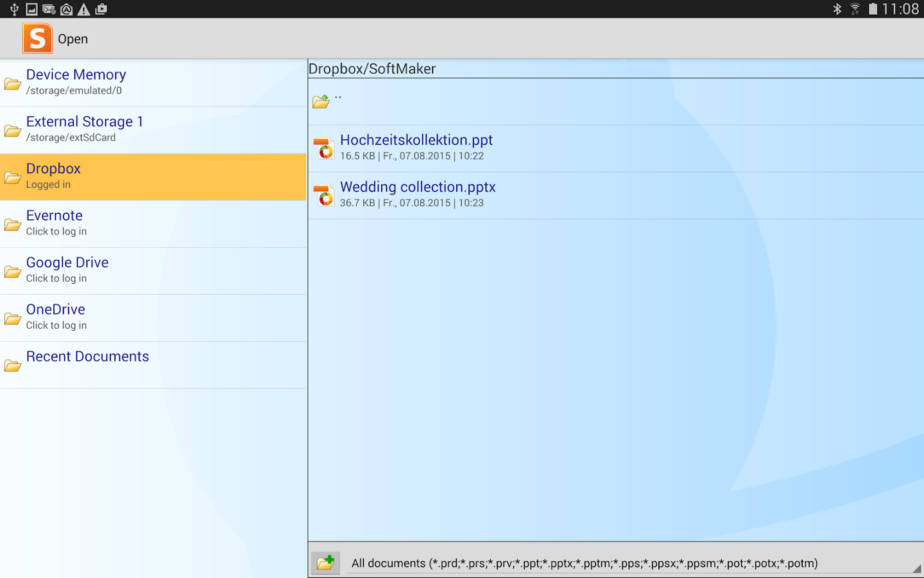
Task: Tap the SoftMaker Presentations app icon
Action: 37,39
